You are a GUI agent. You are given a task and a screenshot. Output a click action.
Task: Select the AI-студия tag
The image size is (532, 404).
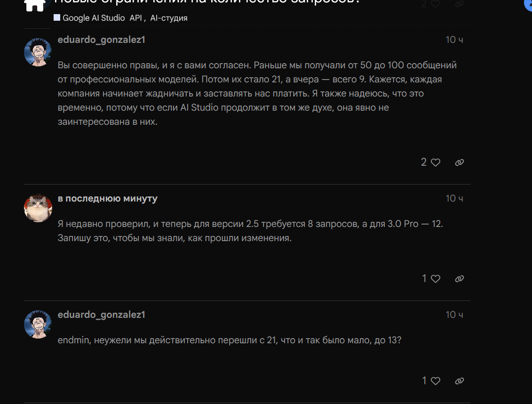[x=168, y=18]
